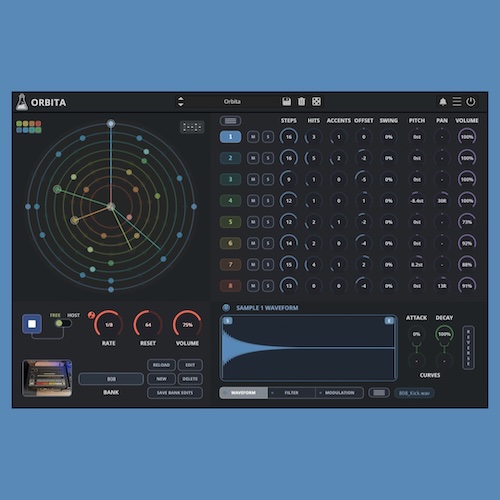This screenshot has height=500, width=500.
Task: Click the Rate knob showing 1/8
Action: (x=109, y=324)
